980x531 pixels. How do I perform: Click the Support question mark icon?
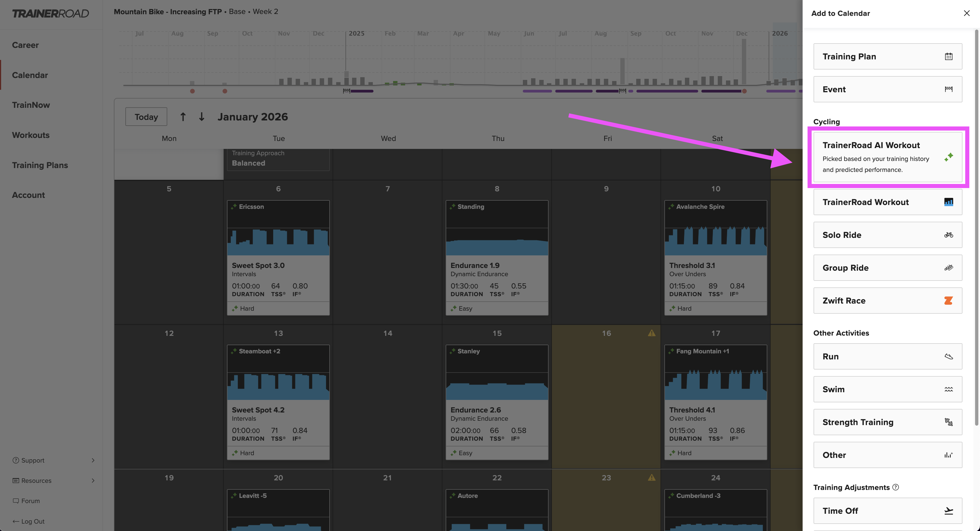pyautogui.click(x=16, y=460)
